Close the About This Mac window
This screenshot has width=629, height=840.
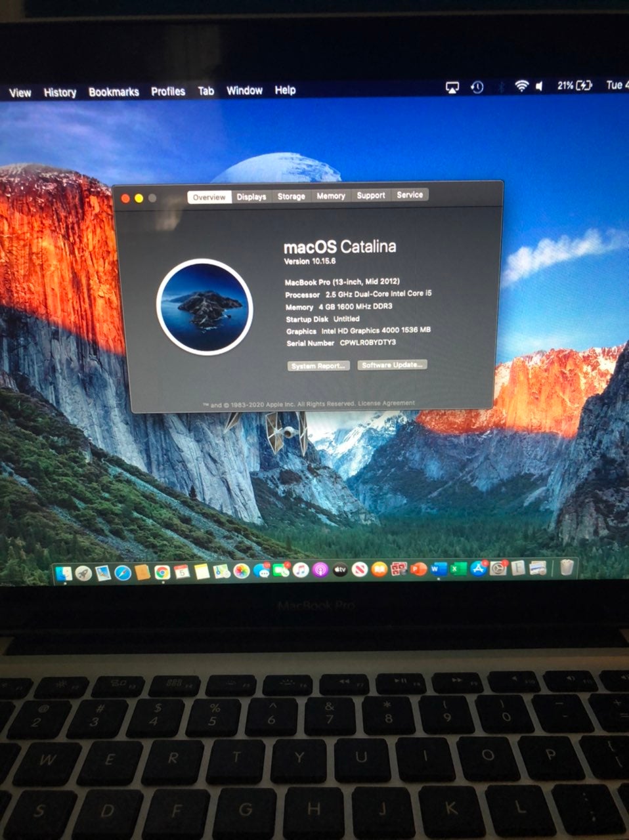tap(125, 198)
